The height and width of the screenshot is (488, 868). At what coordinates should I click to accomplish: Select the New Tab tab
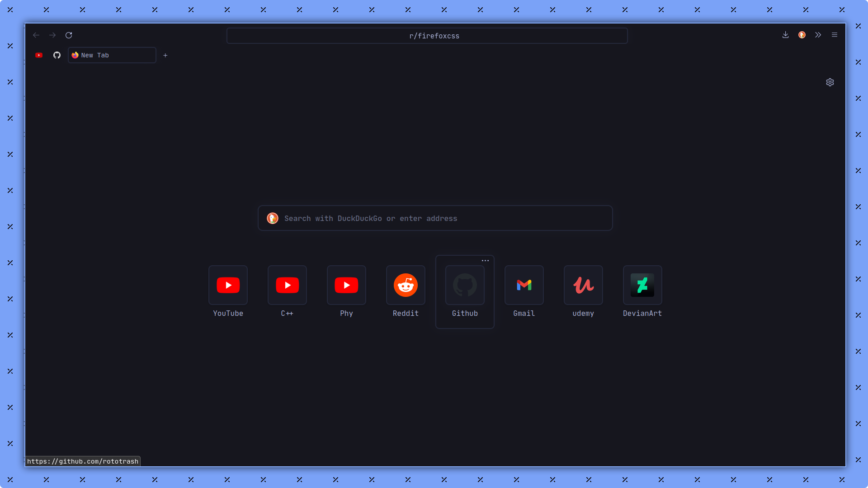tap(112, 55)
